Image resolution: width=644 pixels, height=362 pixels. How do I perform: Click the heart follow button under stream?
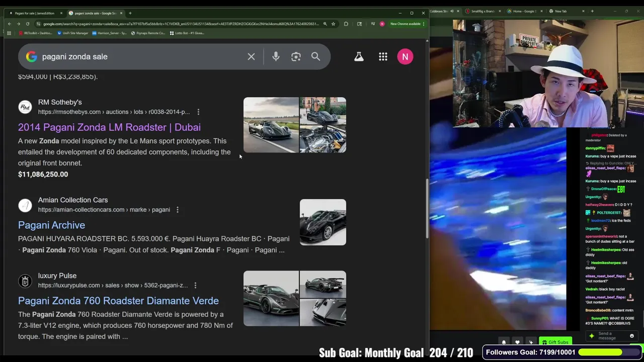(x=517, y=342)
